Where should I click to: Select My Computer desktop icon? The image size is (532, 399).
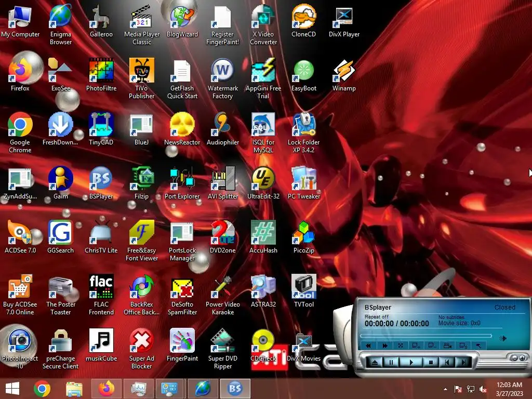pyautogui.click(x=20, y=21)
